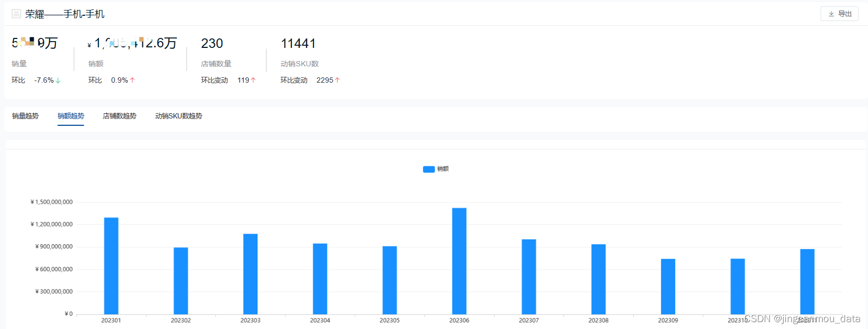Click the 202308 x-axis label
The image size is (868, 329).
(x=598, y=321)
